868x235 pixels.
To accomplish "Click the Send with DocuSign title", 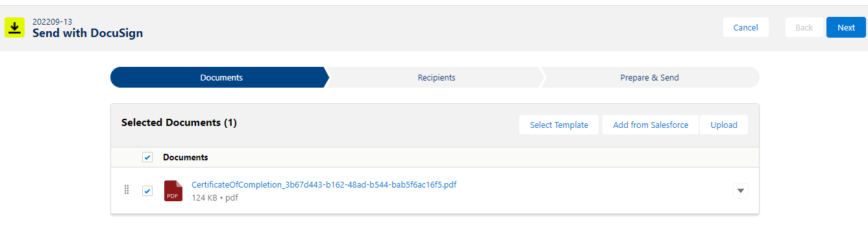I will pyautogui.click(x=88, y=32).
